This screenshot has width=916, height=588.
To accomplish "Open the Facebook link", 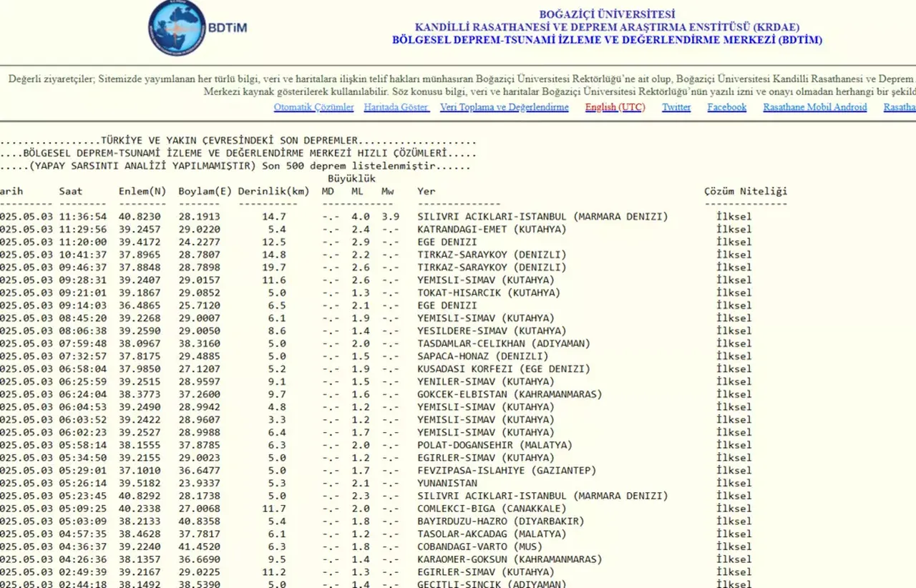I will tap(726, 107).
